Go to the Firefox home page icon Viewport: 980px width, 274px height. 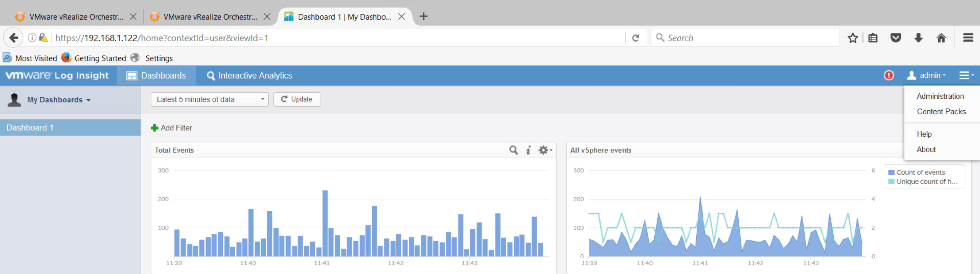(941, 38)
